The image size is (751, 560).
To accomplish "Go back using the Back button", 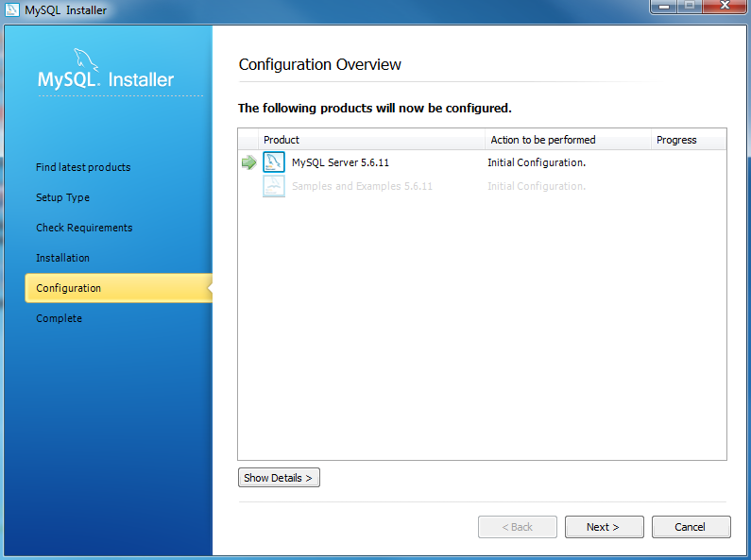I will coord(518,527).
